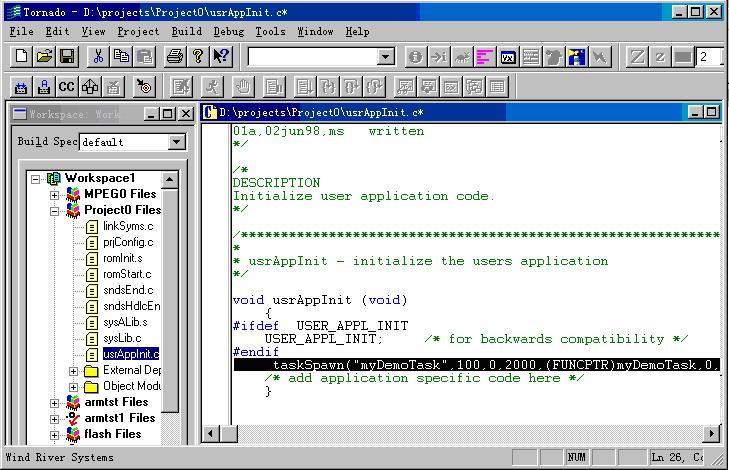The width and height of the screenshot is (729, 470).
Task: Click the NUM indicator in status bar
Action: click(577, 457)
